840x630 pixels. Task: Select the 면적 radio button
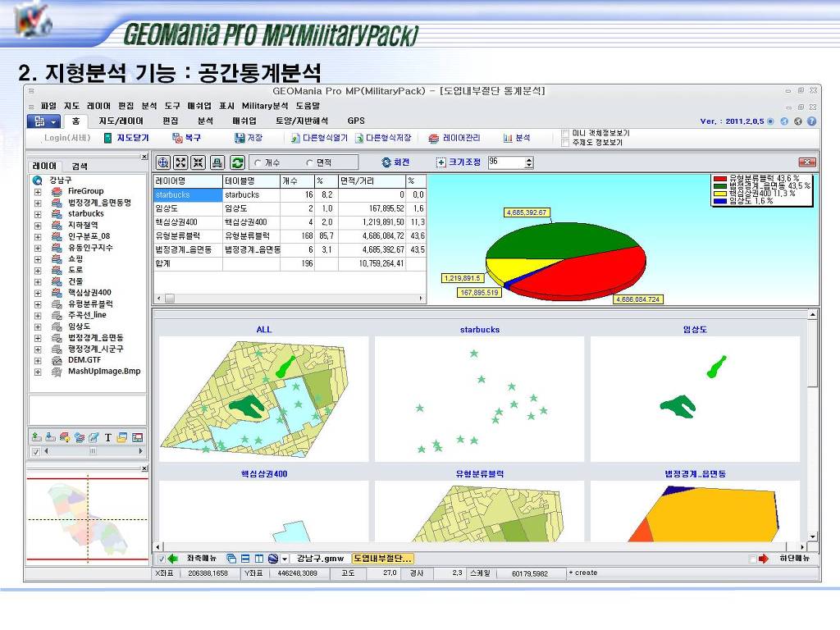[x=309, y=163]
